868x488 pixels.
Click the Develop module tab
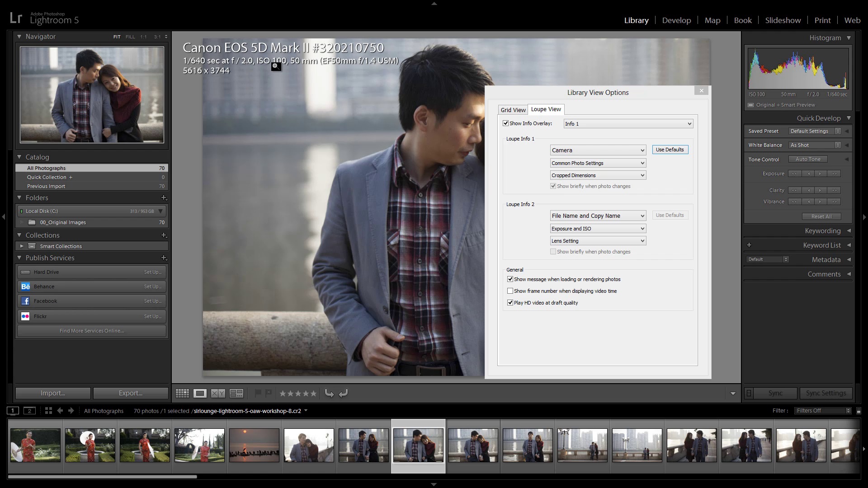[677, 20]
